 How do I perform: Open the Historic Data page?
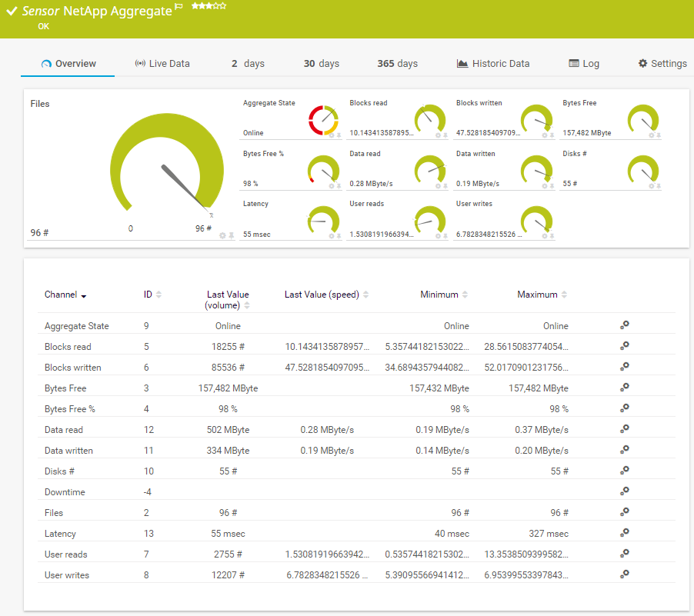492,64
